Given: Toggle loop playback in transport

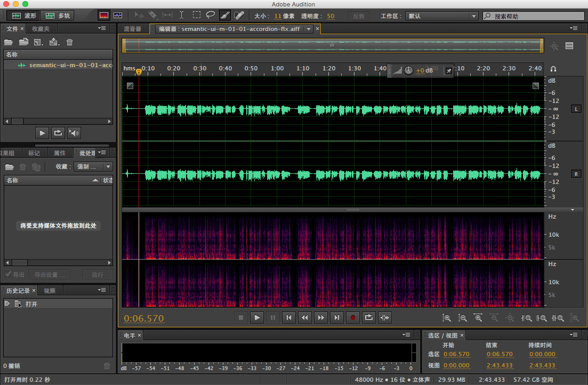Looking at the screenshot, I should point(368,317).
